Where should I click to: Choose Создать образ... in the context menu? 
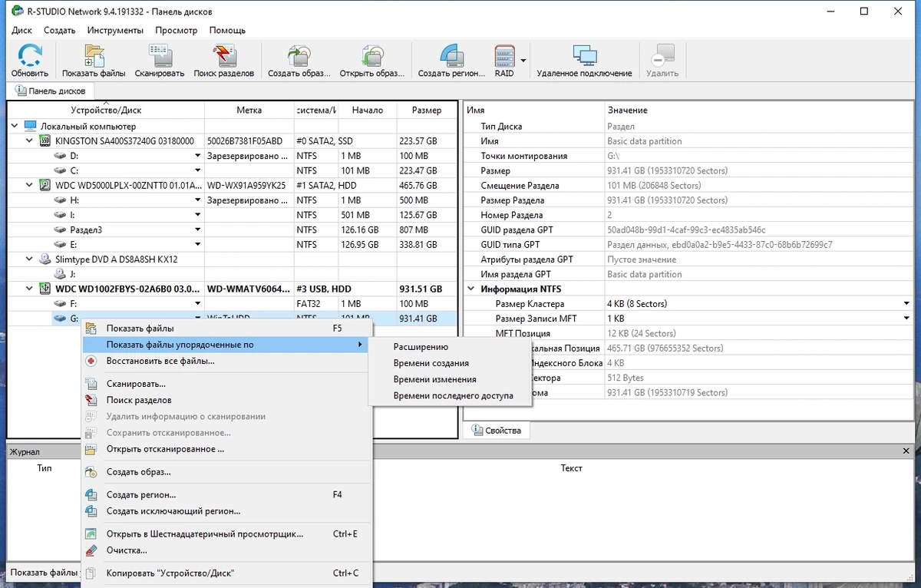click(226, 472)
